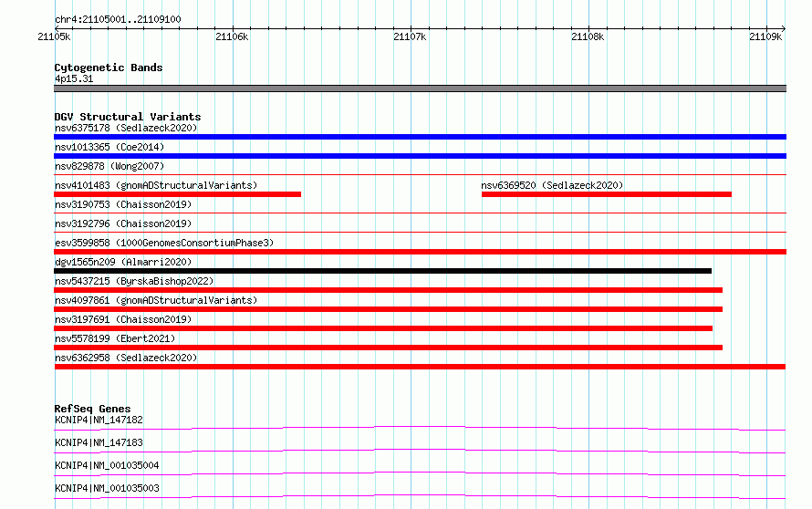Click the red bar of nsv6369520
Viewport: 812px width, 509px height.
coord(607,194)
